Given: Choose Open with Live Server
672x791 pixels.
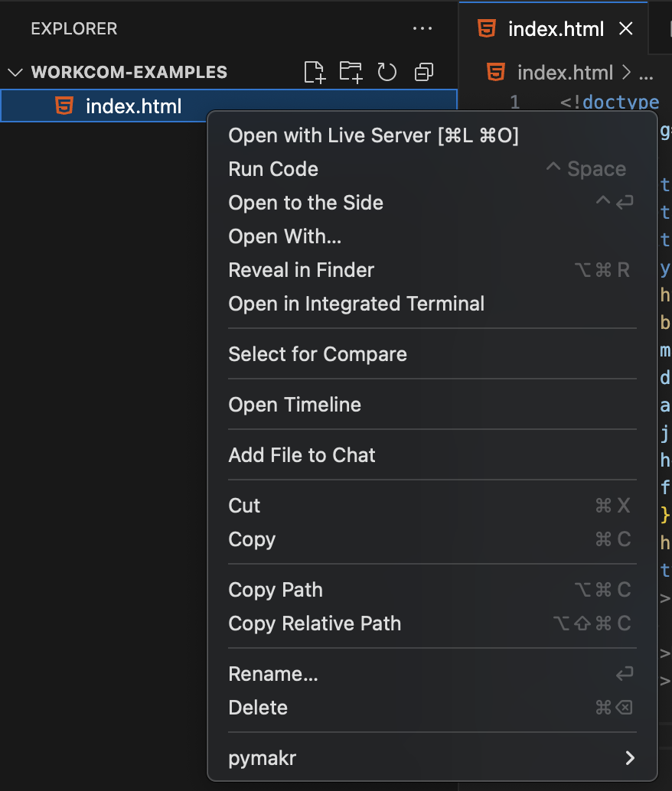Looking at the screenshot, I should (374, 135).
